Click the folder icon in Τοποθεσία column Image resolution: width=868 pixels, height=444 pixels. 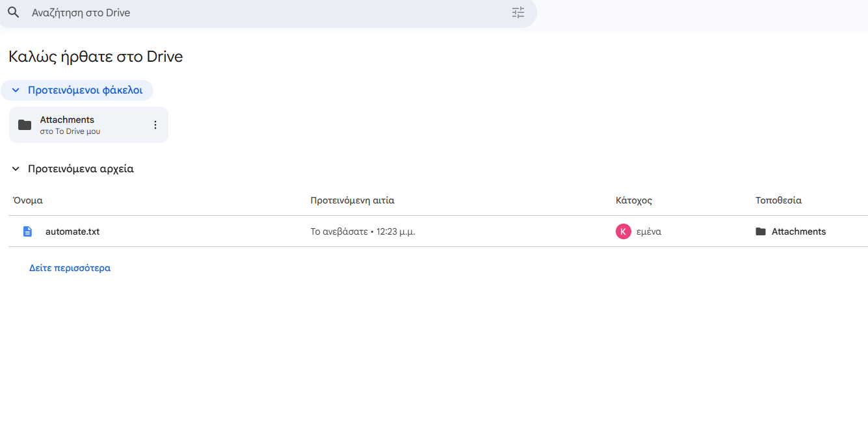pyautogui.click(x=761, y=231)
